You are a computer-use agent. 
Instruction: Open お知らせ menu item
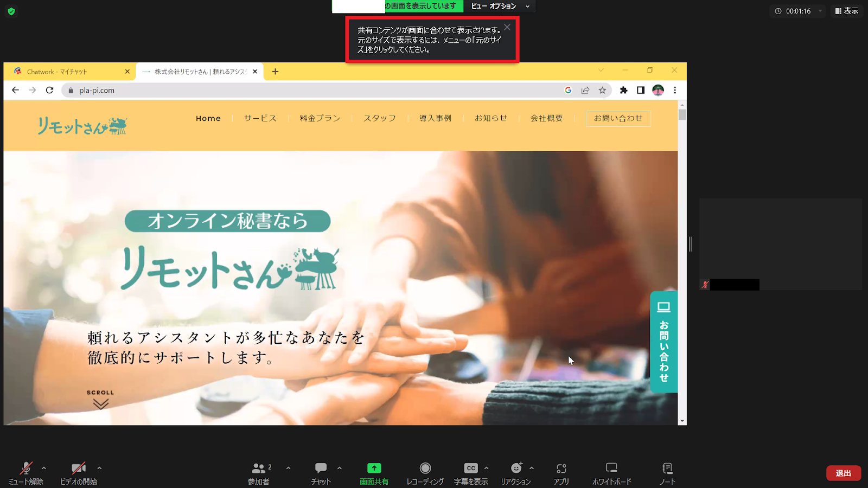[491, 118]
